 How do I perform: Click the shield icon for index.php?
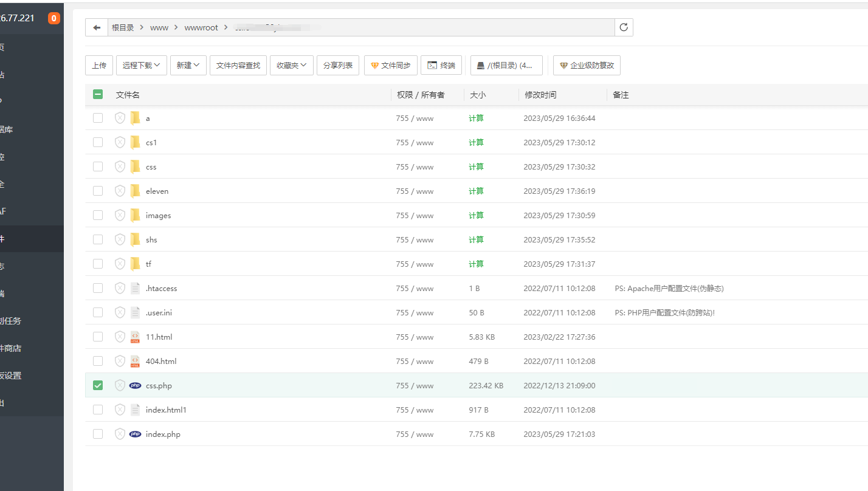pyautogui.click(x=120, y=434)
